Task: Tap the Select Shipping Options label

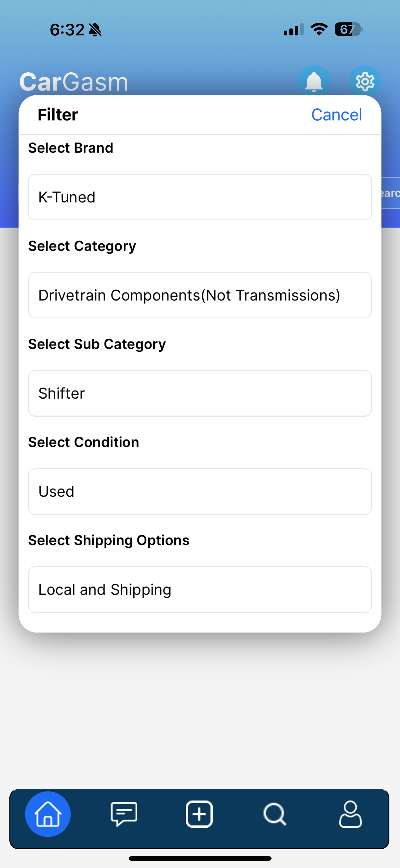Action: pyautogui.click(x=108, y=540)
